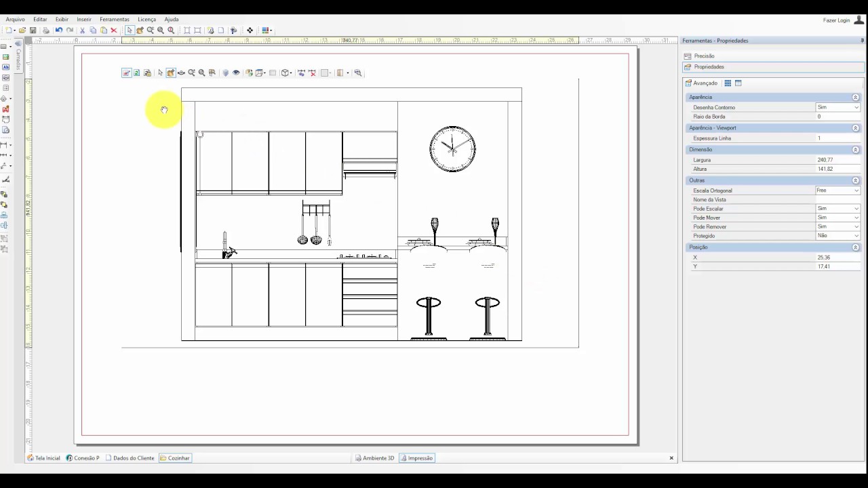
Task: Print with the printer icon
Action: tap(46, 30)
